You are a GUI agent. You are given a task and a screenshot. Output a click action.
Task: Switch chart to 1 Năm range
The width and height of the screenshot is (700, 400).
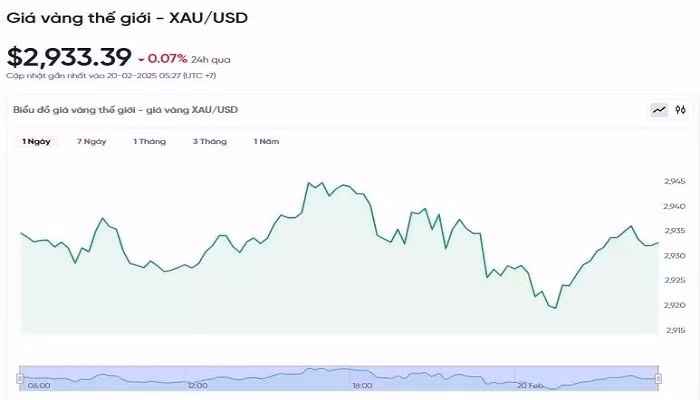click(266, 141)
